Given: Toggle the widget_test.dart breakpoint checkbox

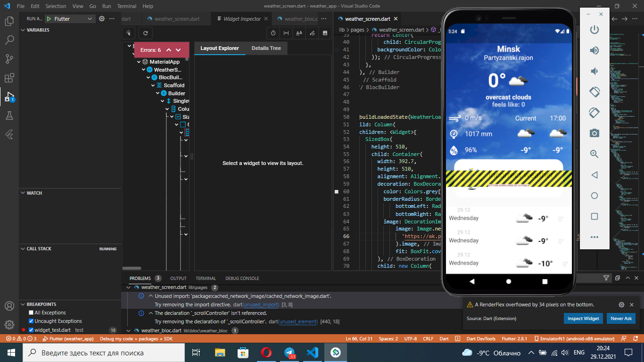Looking at the screenshot, I should (31, 330).
